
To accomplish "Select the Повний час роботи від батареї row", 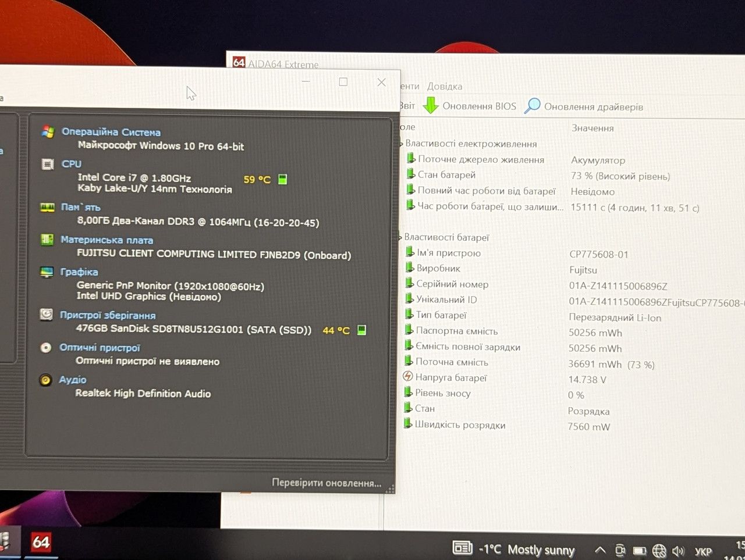I will [486, 191].
